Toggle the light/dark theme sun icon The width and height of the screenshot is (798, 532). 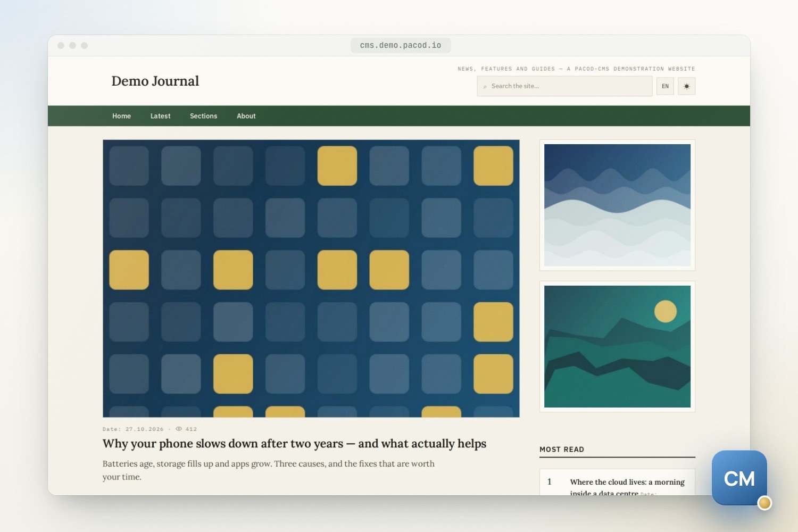tap(686, 86)
